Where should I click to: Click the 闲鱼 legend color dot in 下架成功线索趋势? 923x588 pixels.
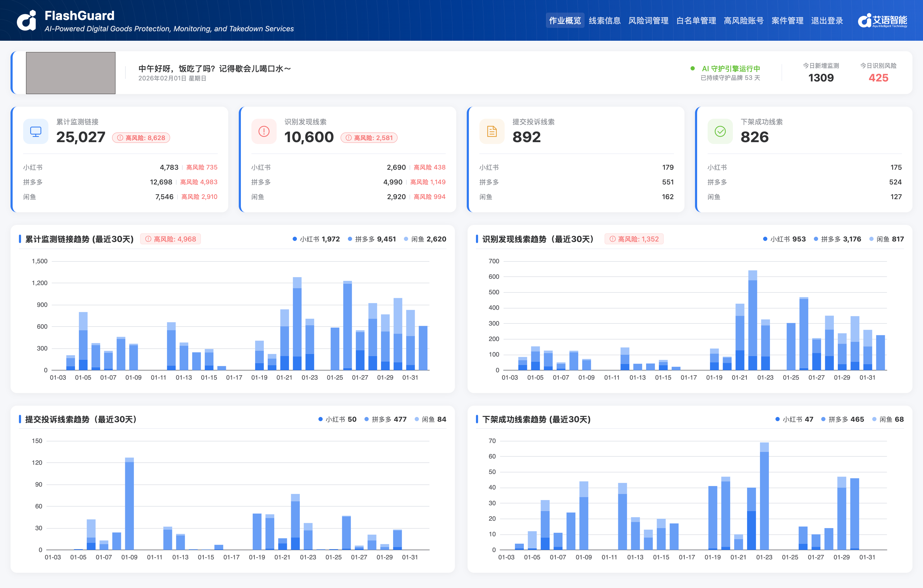[x=875, y=419]
